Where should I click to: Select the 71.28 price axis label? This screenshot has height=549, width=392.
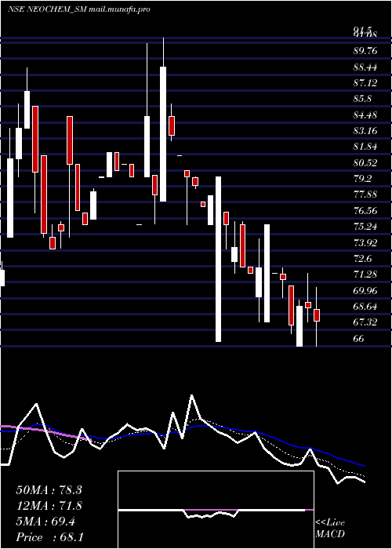pyautogui.click(x=365, y=274)
